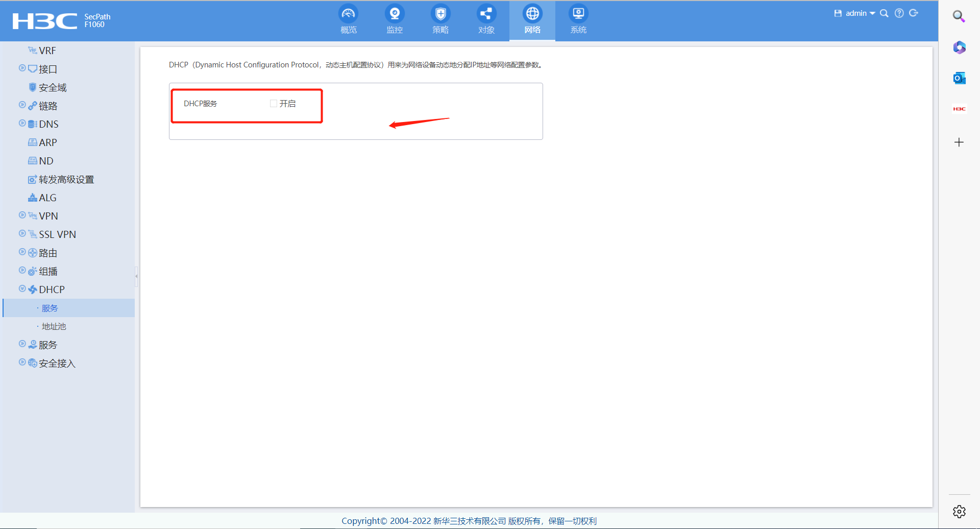Expand the 安全接入 tree node

[x=22, y=362]
